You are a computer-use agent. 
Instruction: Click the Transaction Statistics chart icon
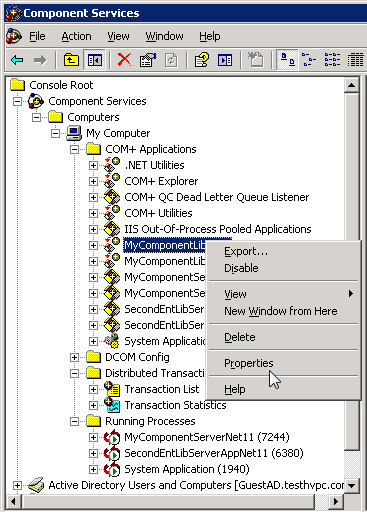[112, 405]
